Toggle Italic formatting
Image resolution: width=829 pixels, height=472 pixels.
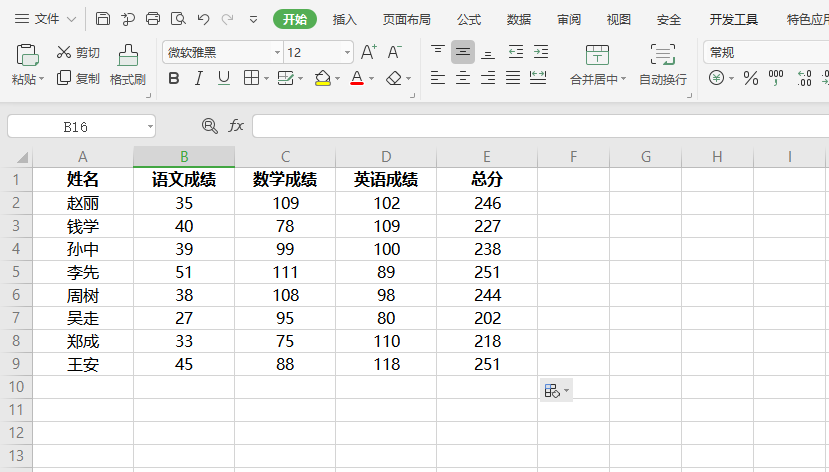click(x=198, y=78)
